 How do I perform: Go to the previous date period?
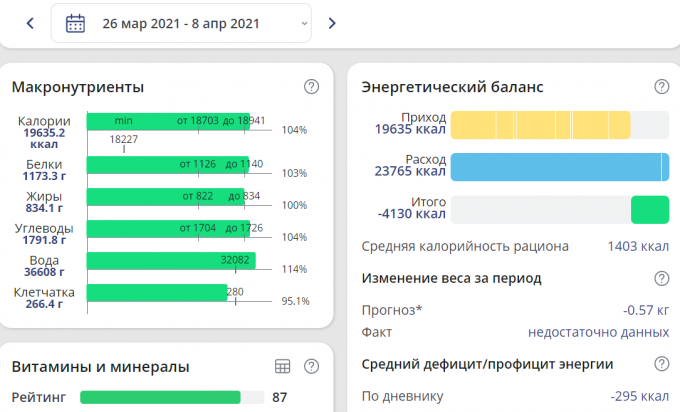29,23
